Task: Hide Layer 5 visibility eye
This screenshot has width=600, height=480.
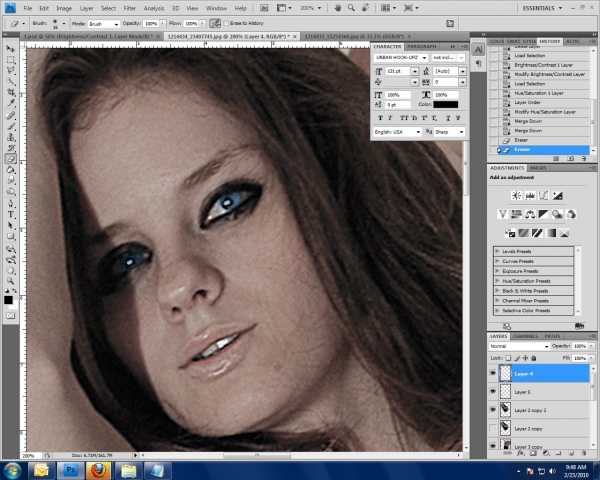Action: (493, 392)
